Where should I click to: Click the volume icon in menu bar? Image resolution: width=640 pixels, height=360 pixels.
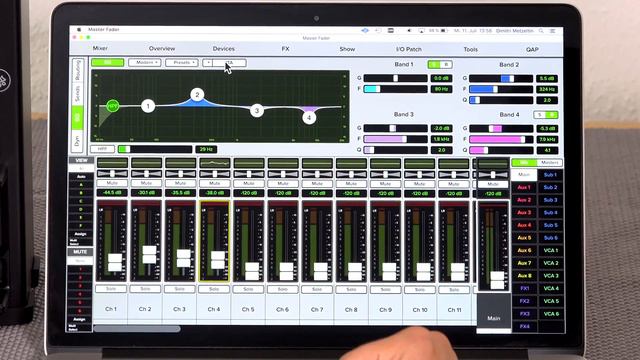point(409,31)
